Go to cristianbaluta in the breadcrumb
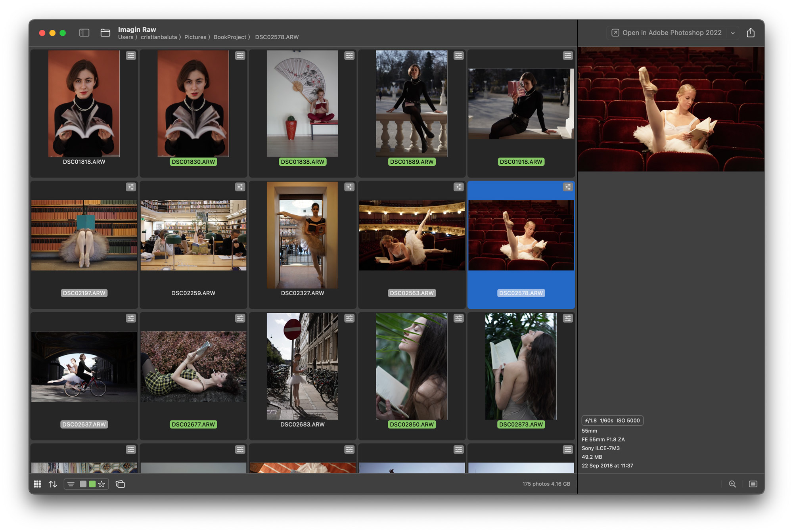 click(x=159, y=37)
